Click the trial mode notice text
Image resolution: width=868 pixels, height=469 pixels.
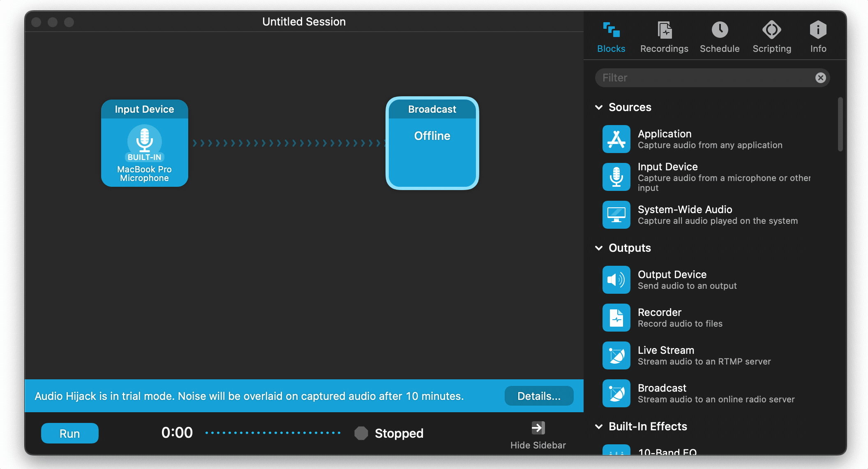(249, 396)
